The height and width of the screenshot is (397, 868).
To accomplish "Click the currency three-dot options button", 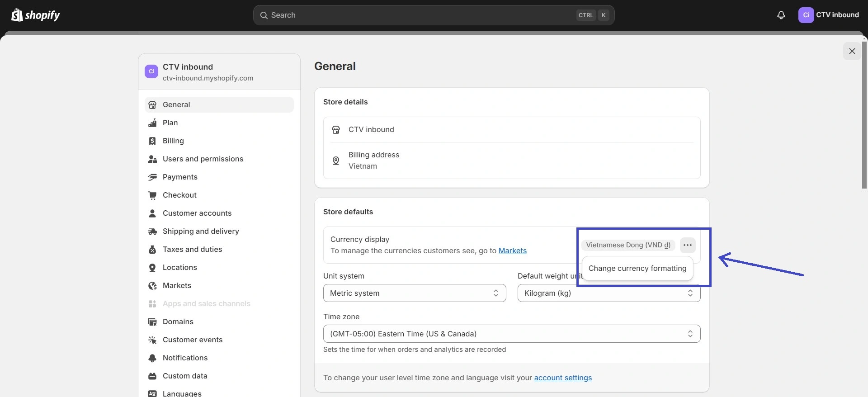I will tap(688, 245).
